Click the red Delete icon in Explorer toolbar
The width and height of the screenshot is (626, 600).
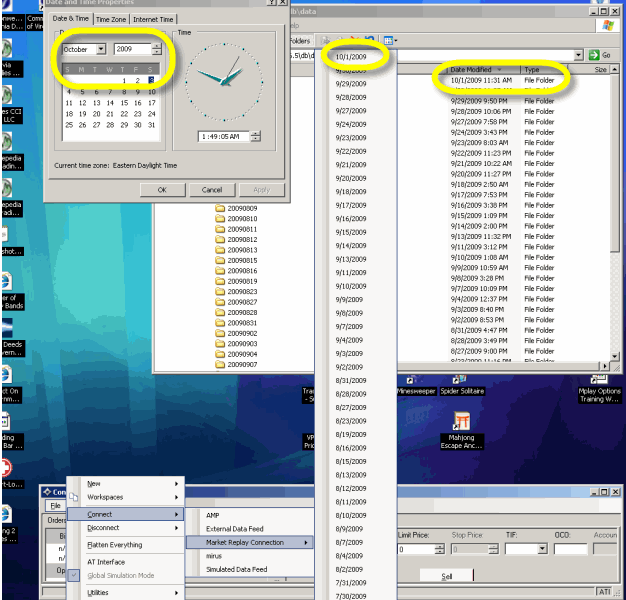point(355,39)
